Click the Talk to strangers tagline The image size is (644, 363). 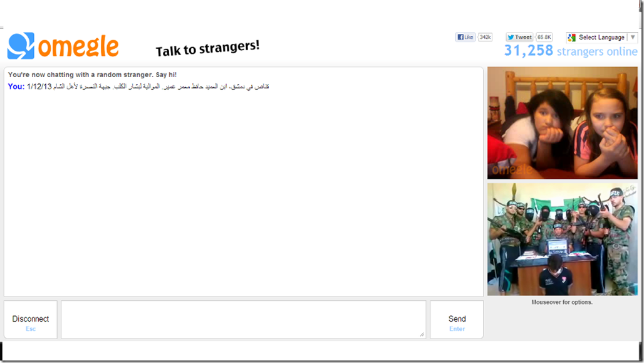pos(207,48)
